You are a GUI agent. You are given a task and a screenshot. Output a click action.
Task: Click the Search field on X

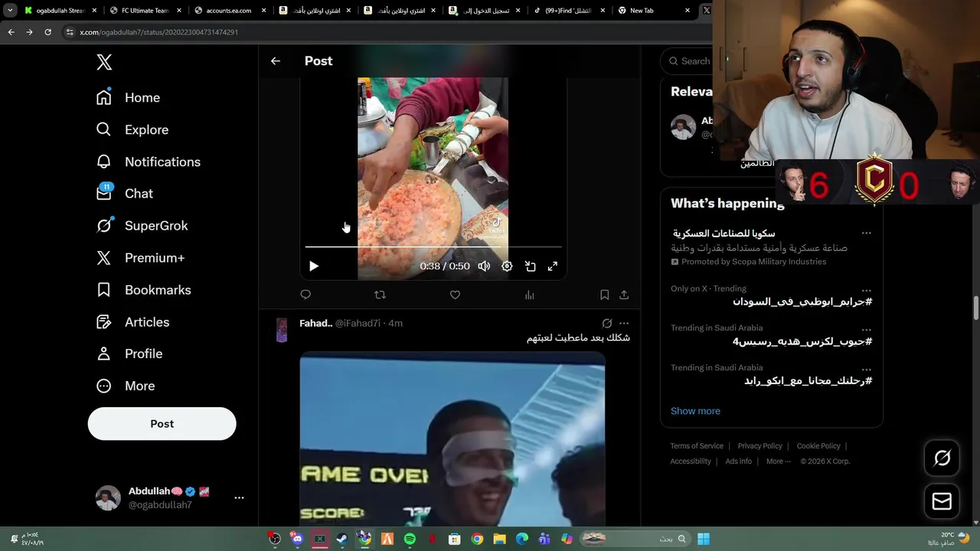689,61
